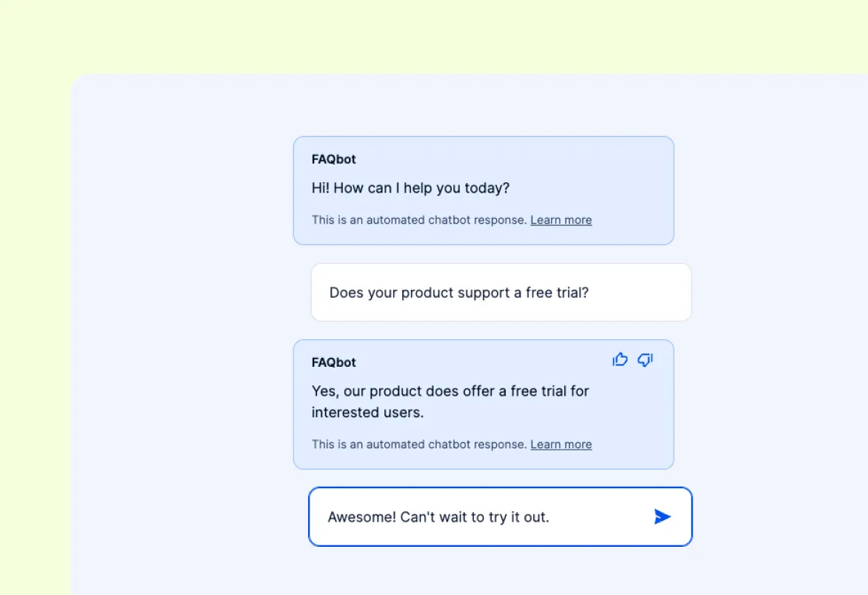Click the FAQbot name label

[x=333, y=159]
